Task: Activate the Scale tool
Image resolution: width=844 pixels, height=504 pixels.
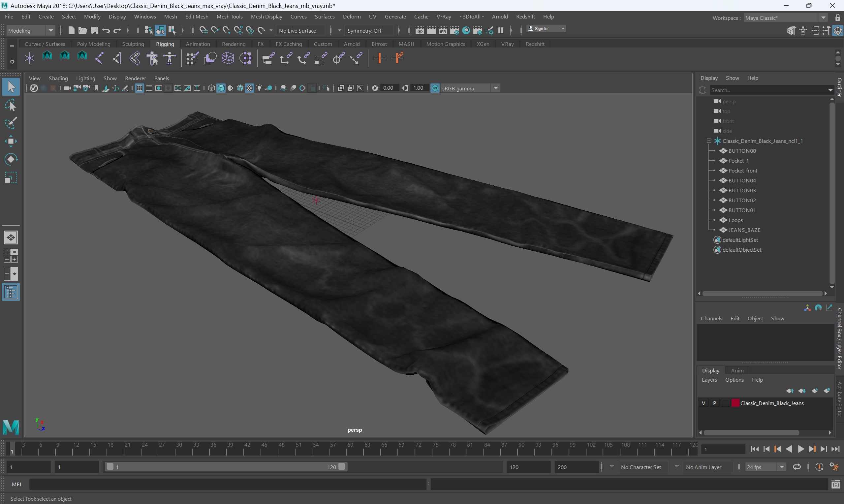Action: (11, 178)
